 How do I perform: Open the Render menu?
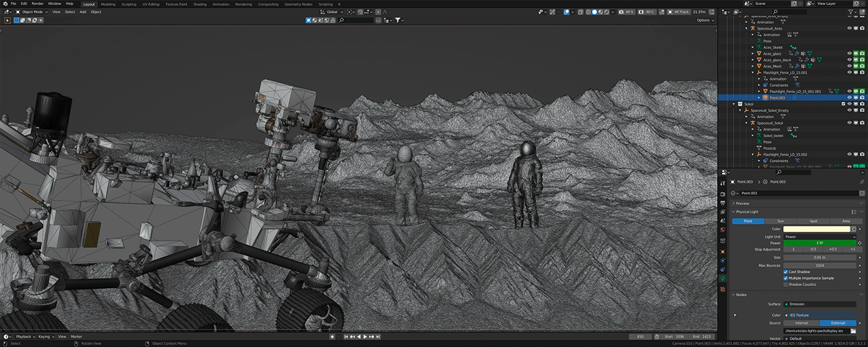click(x=38, y=4)
